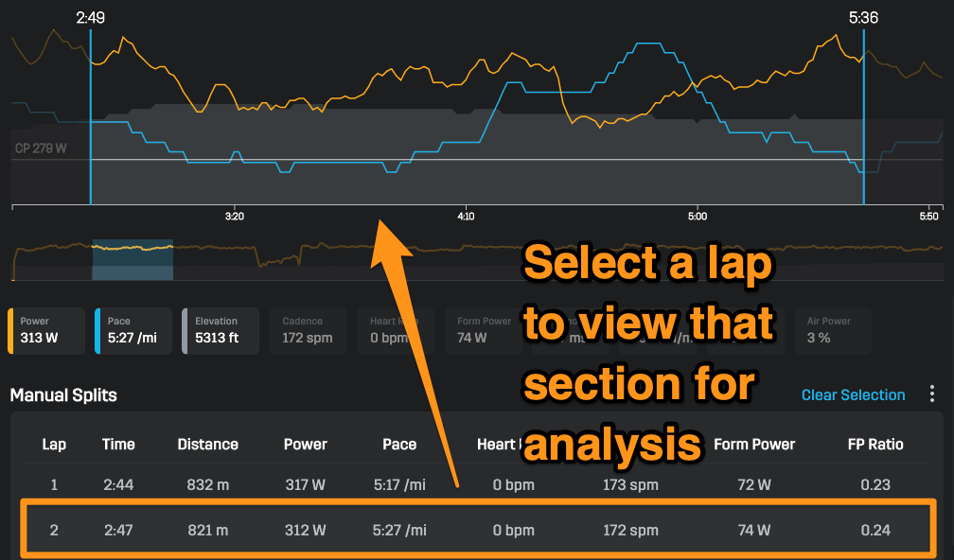Click the Manual Splits heading

pos(63,395)
